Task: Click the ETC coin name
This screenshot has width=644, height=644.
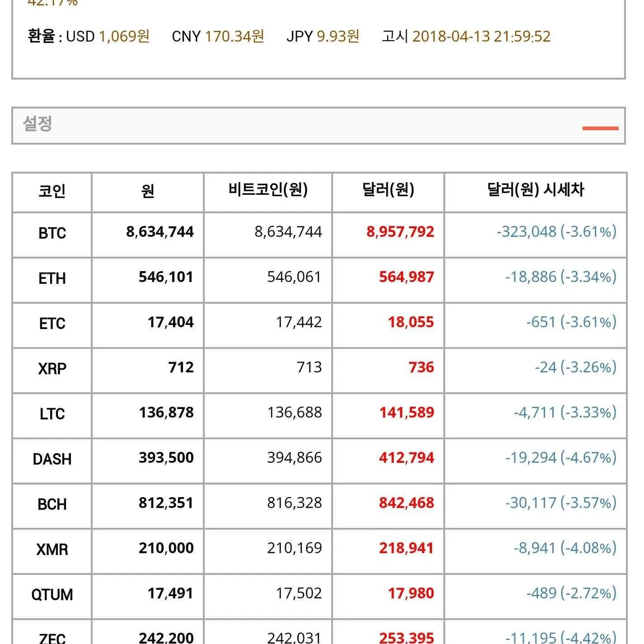Action: click(52, 324)
